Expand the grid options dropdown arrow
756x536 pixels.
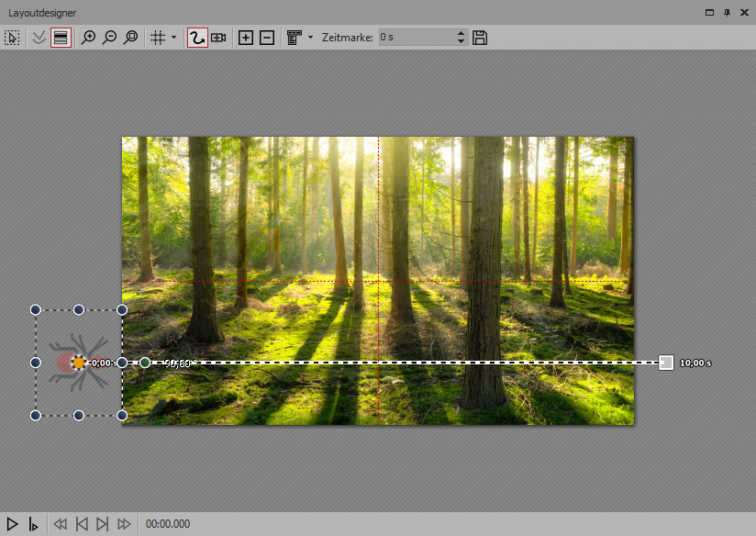coord(173,38)
